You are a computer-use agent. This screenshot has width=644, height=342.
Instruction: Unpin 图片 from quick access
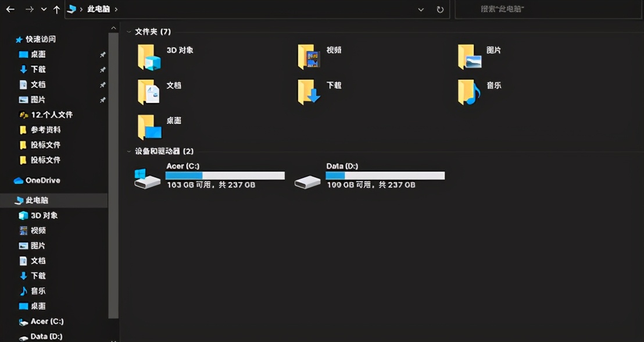[x=102, y=99]
